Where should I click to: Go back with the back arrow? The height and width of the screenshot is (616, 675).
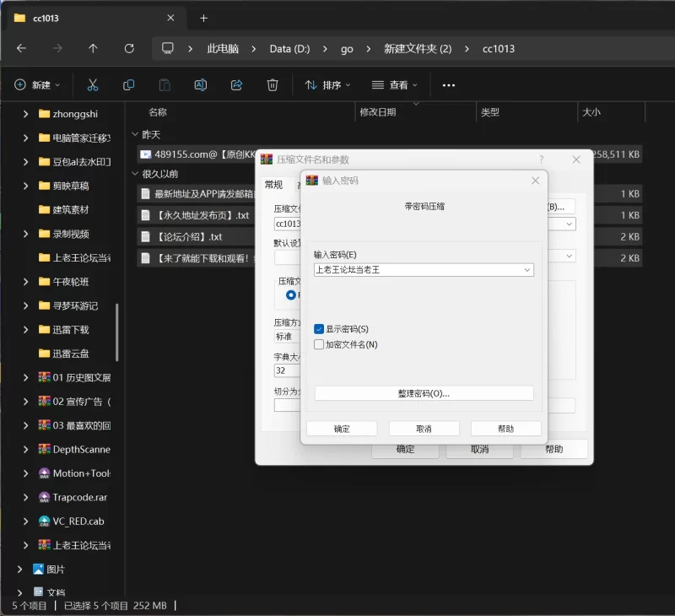(x=21, y=48)
